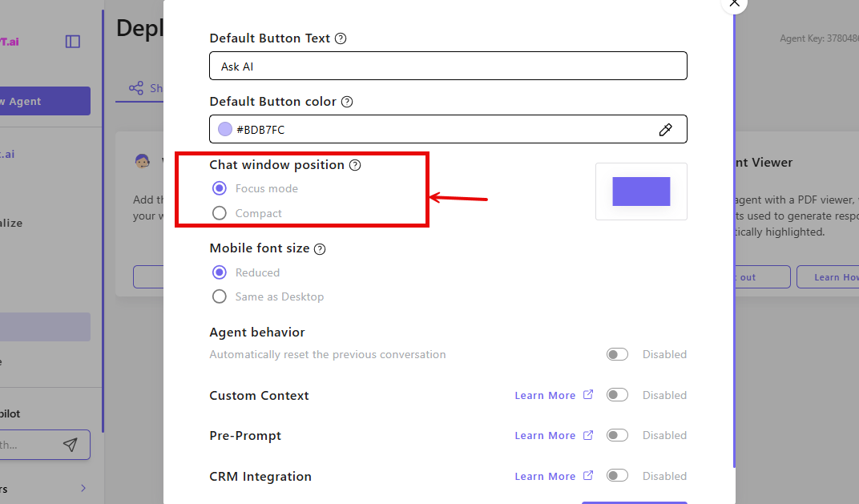Click the send arrow icon in the copilot input
Image resolution: width=859 pixels, height=504 pixels.
click(71, 445)
